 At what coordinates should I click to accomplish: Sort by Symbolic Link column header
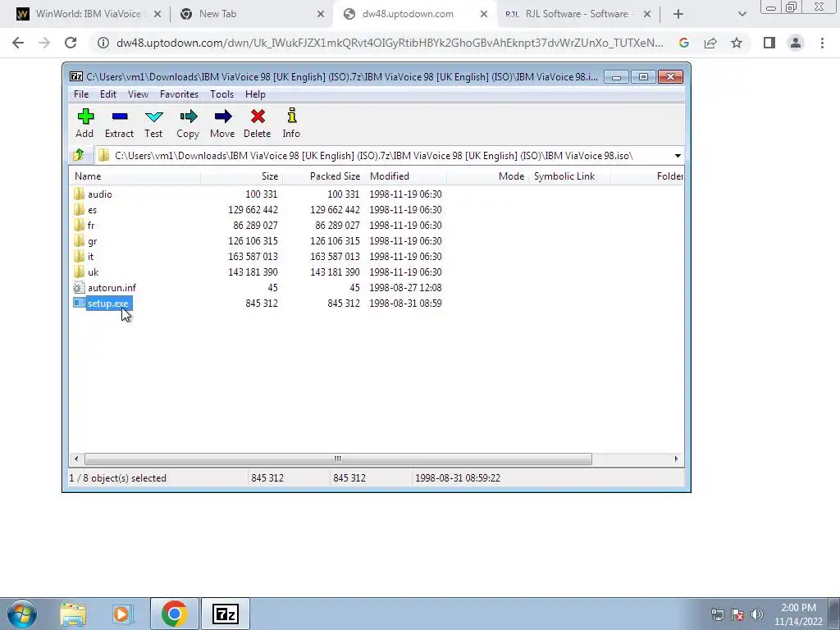[569, 176]
